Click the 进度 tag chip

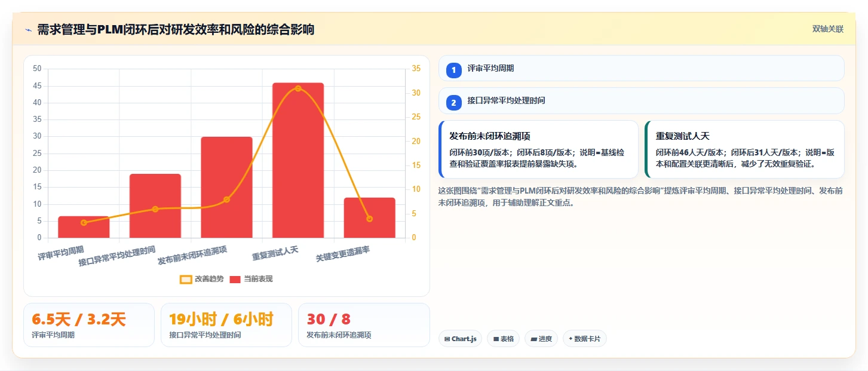(x=541, y=339)
